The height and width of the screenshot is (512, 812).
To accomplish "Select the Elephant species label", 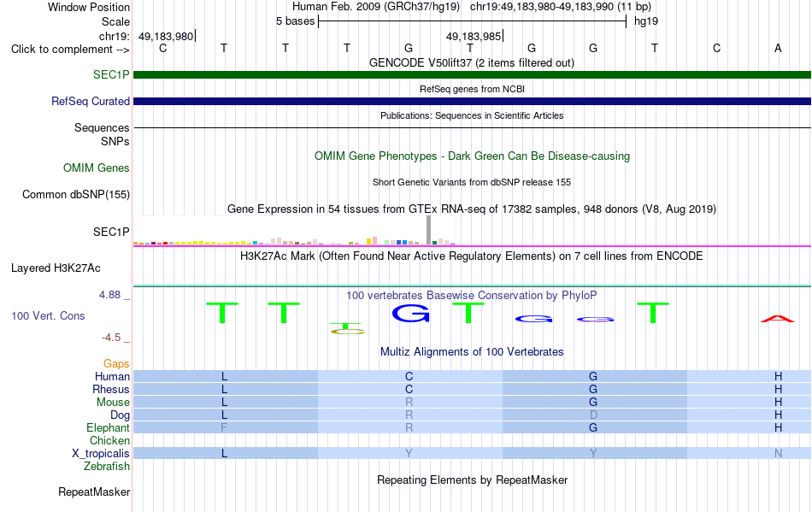I will click(109, 428).
